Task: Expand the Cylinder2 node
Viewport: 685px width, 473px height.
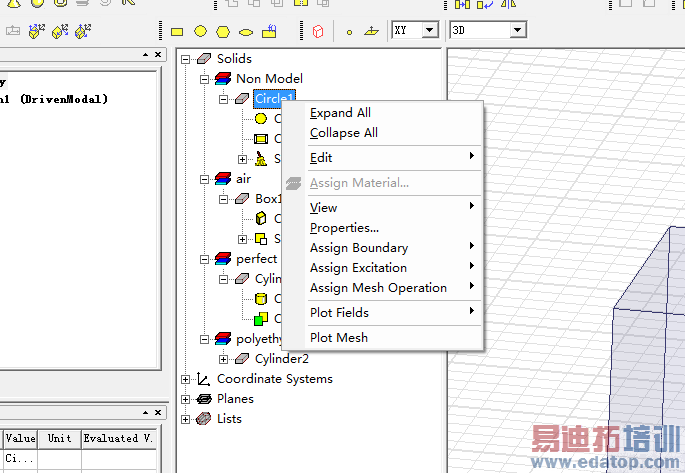Action: [223, 359]
